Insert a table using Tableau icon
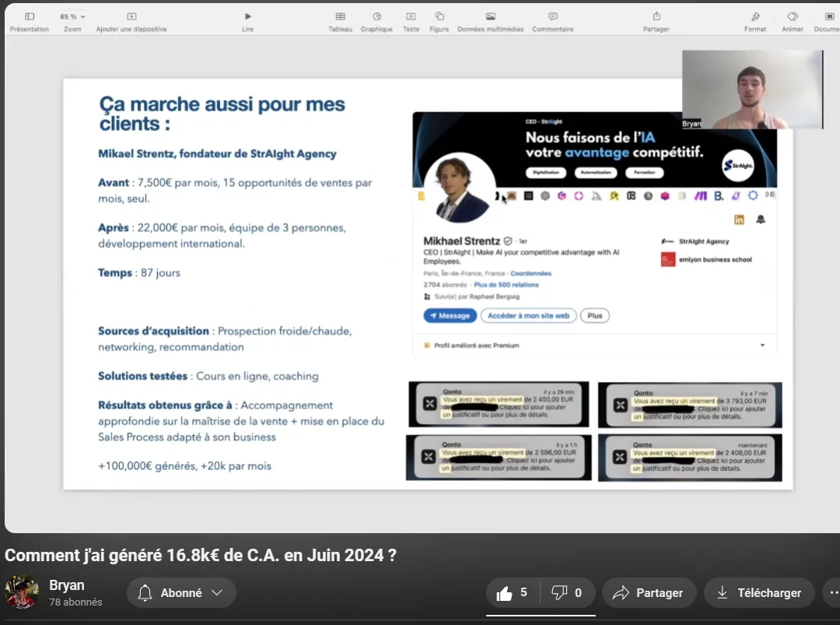 point(340,16)
